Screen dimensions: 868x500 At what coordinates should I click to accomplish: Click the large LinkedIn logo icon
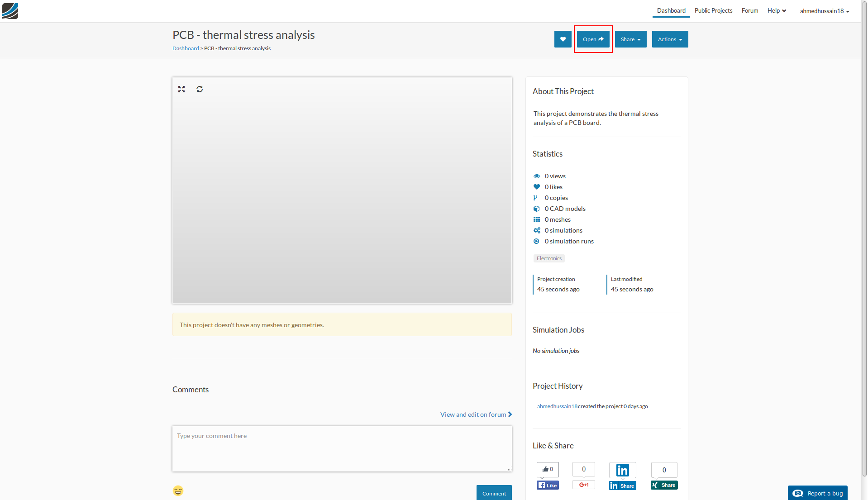point(623,470)
